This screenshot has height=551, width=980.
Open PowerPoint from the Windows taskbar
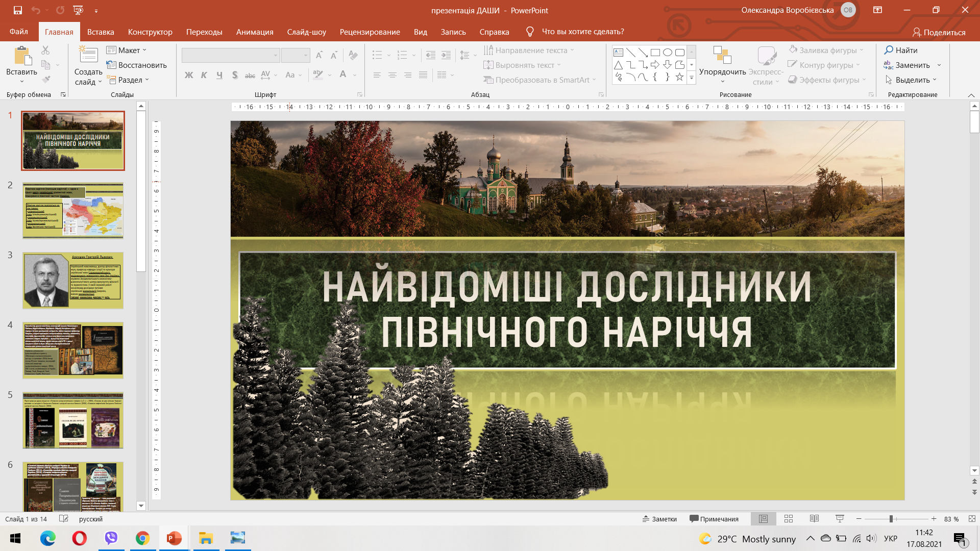click(x=174, y=538)
